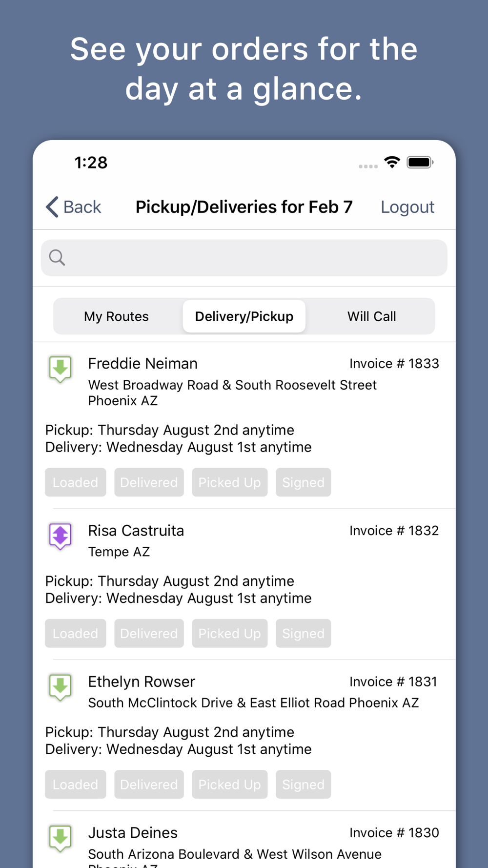Tap Ethelyn Rowser's green delivery arrow icon

pyautogui.click(x=61, y=687)
